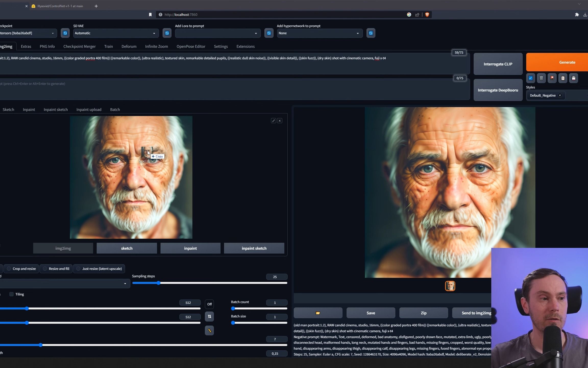The width and height of the screenshot is (588, 368).
Task: Swap width and height values
Action: tap(209, 317)
